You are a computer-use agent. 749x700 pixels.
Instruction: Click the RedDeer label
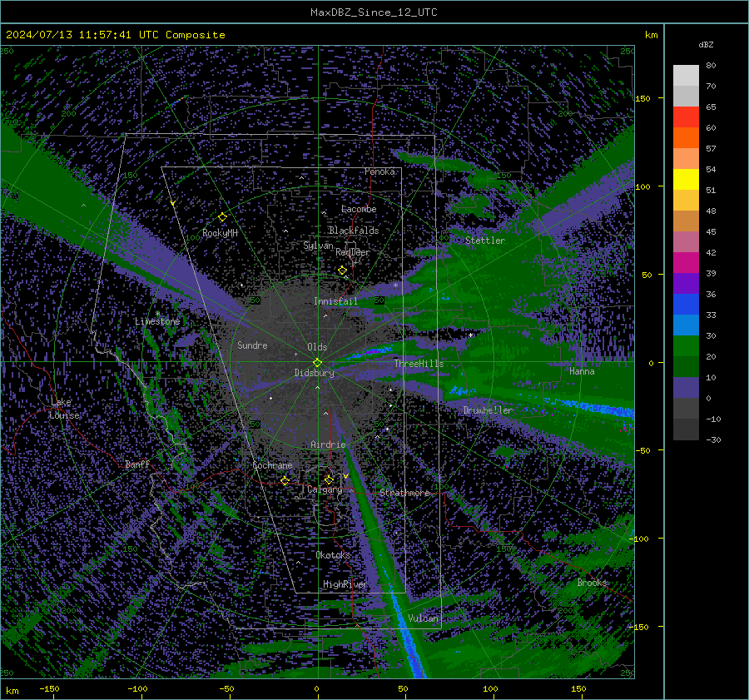(353, 252)
